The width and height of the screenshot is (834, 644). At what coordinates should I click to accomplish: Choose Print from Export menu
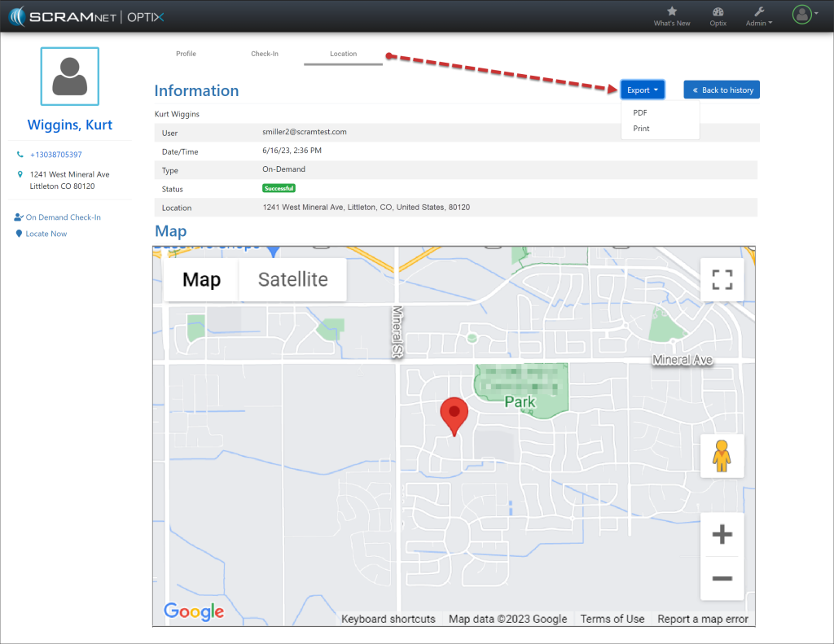[x=641, y=129]
